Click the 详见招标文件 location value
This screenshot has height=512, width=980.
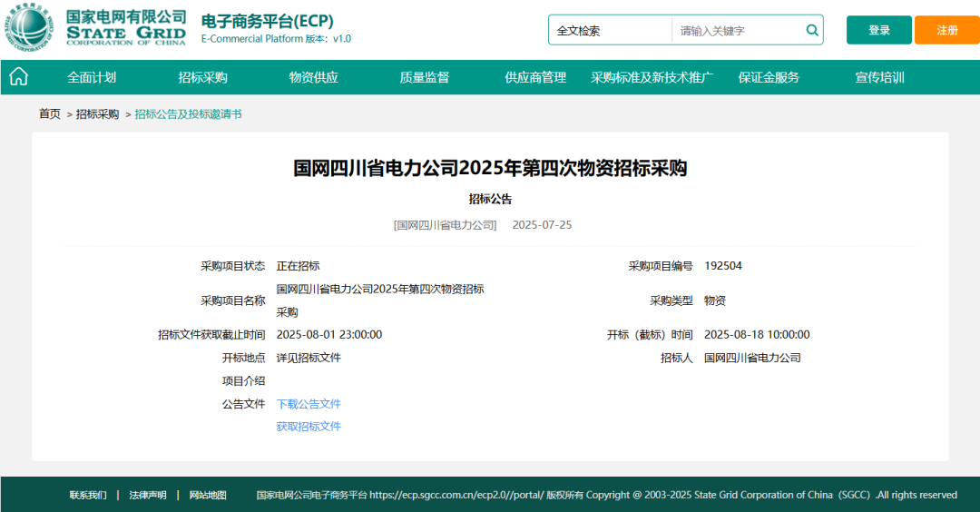click(x=309, y=358)
